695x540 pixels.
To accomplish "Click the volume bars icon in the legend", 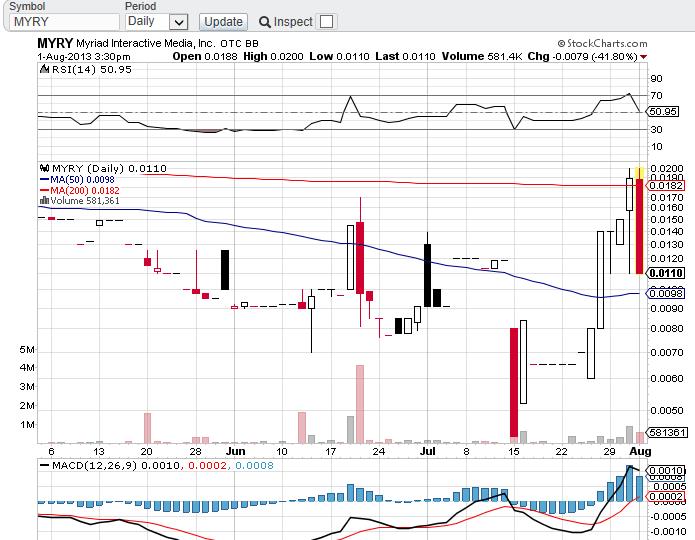I will coord(44,201).
